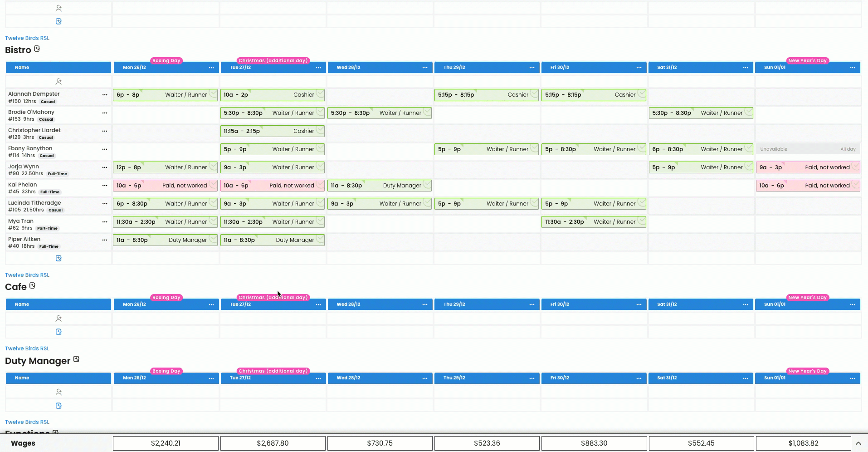Click the add employee icon in Bistro roster
The image size is (868, 452).
(x=59, y=82)
